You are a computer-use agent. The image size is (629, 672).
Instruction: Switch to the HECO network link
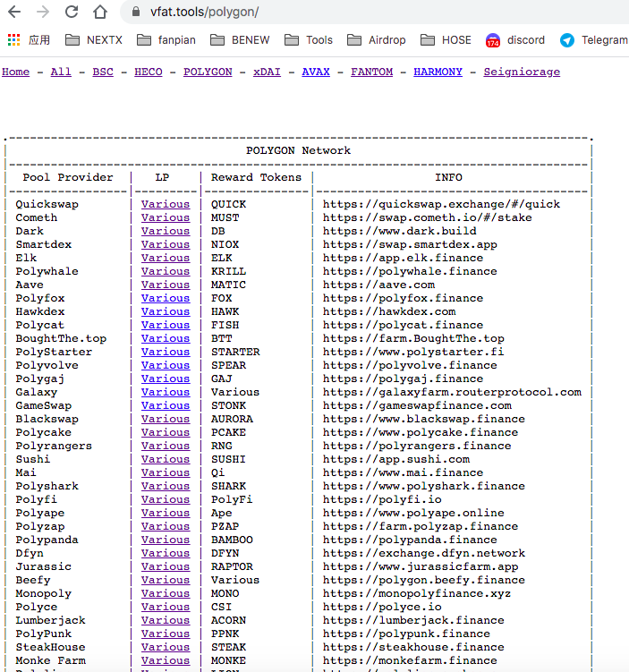click(149, 72)
